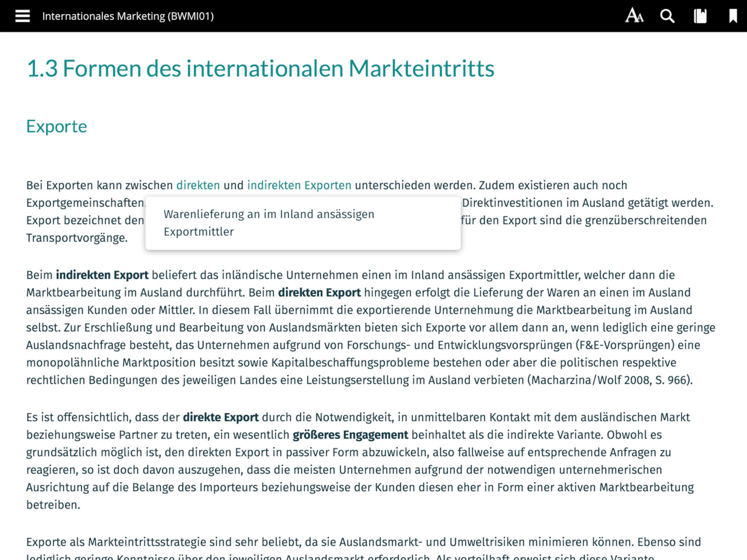Click the 'Exporte' subheading
The height and width of the screenshot is (560, 747).
tap(57, 126)
